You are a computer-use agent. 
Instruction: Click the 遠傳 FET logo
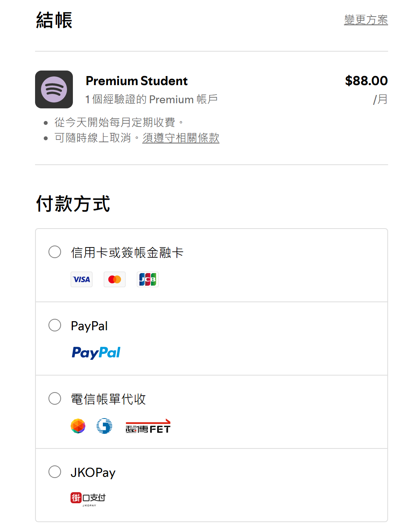coord(148,426)
